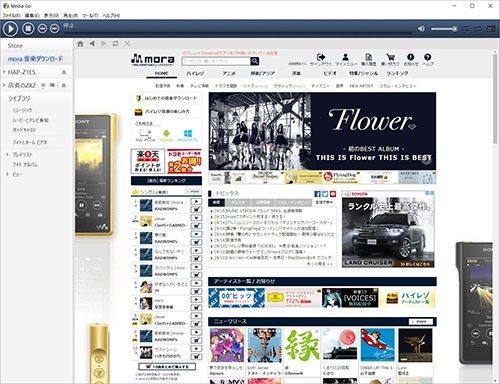Switch to the アニメ tab

tap(229, 73)
